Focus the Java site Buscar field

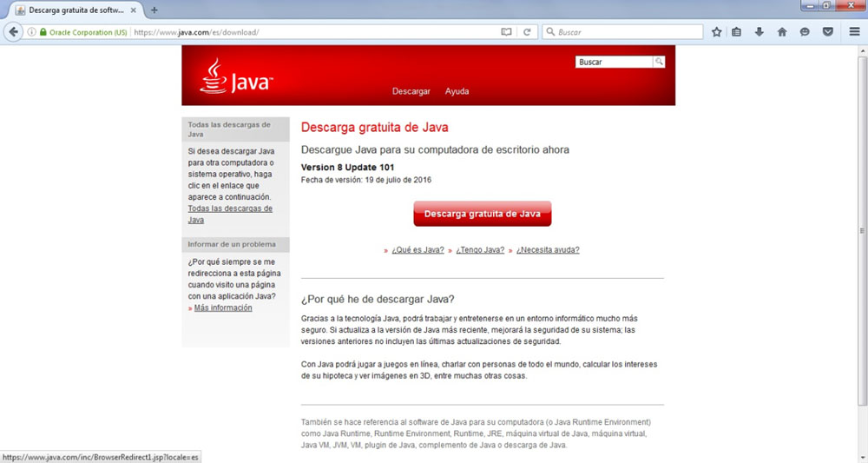point(614,62)
